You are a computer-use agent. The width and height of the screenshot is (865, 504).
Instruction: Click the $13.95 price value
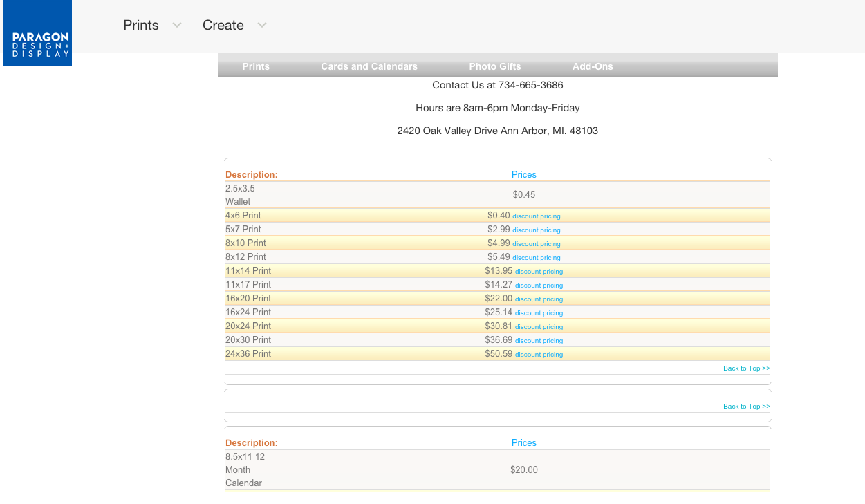click(499, 271)
